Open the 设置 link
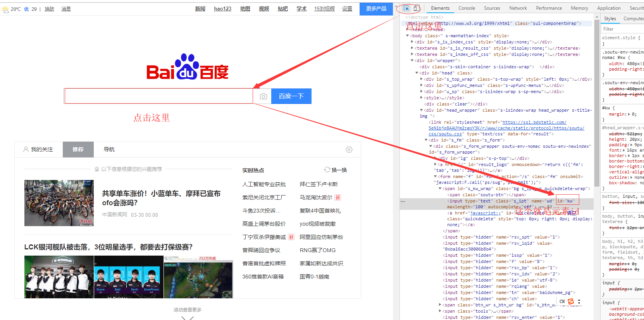Viewport: 644px width, 320px height. [x=347, y=9]
